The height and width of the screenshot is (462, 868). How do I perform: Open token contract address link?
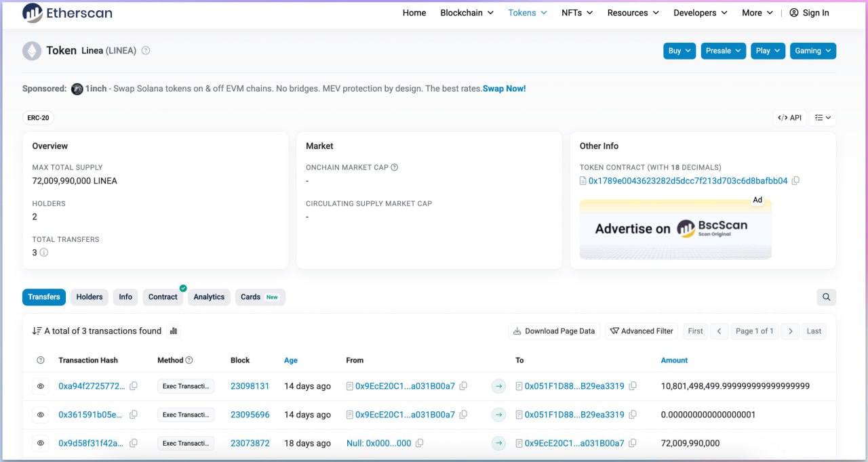click(x=688, y=181)
